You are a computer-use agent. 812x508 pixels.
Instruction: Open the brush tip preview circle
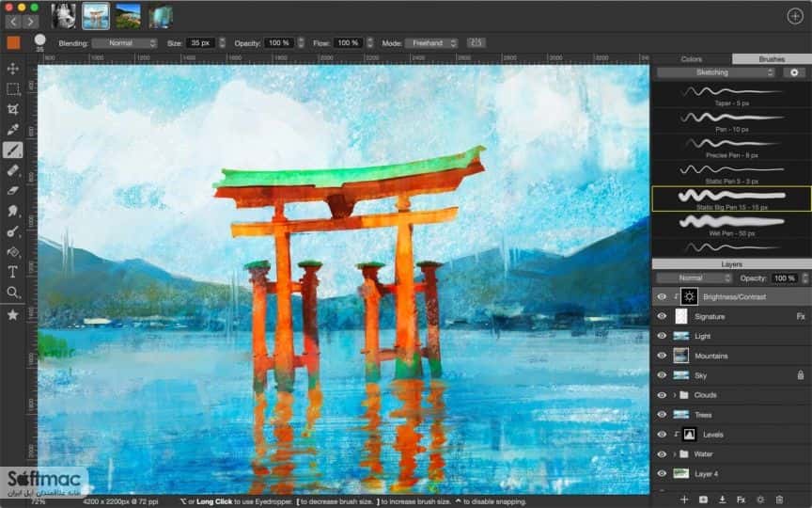point(39,40)
